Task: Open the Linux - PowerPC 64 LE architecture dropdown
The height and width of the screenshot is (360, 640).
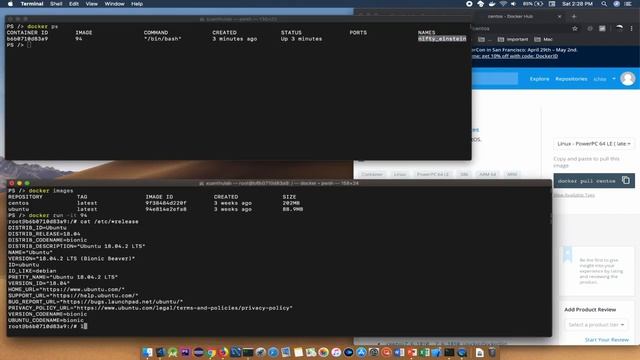Action: click(x=594, y=144)
